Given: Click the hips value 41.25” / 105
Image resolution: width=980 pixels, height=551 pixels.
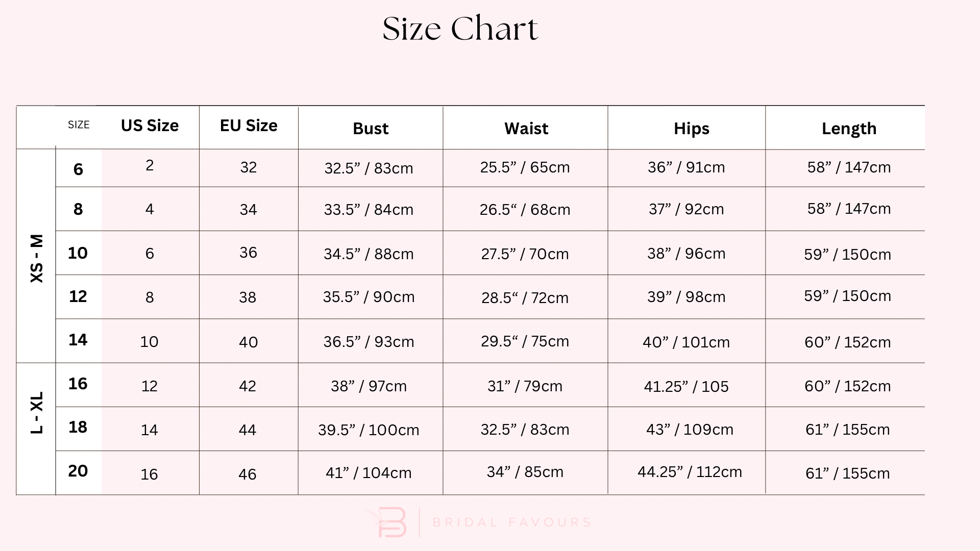Looking at the screenshot, I should (686, 386).
